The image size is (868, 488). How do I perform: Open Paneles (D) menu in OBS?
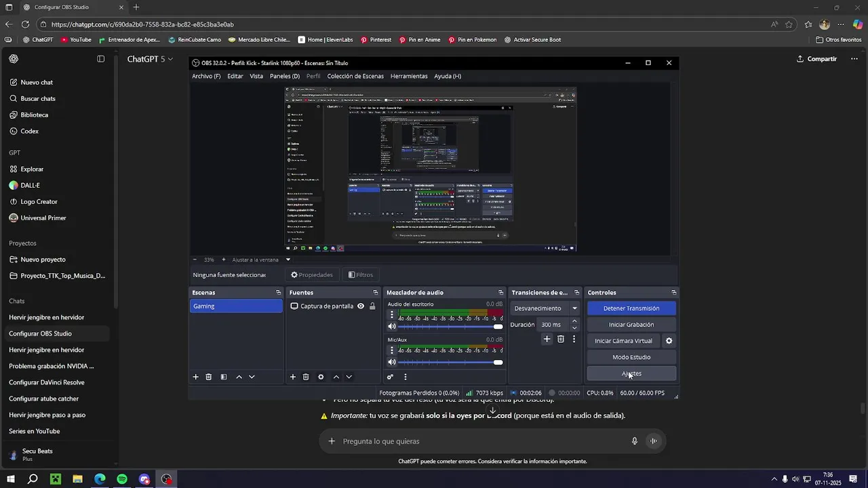click(285, 76)
